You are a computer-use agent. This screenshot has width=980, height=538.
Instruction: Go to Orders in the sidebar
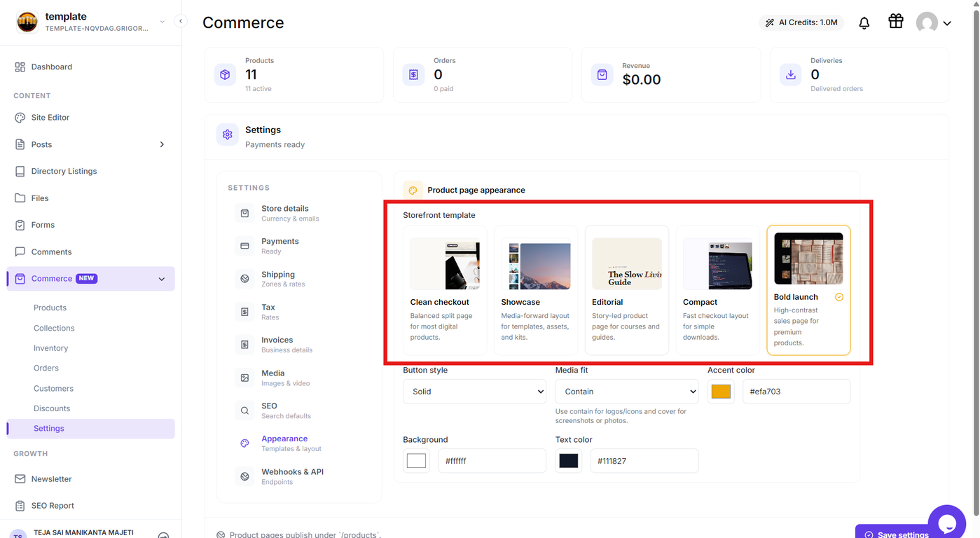tap(46, 368)
